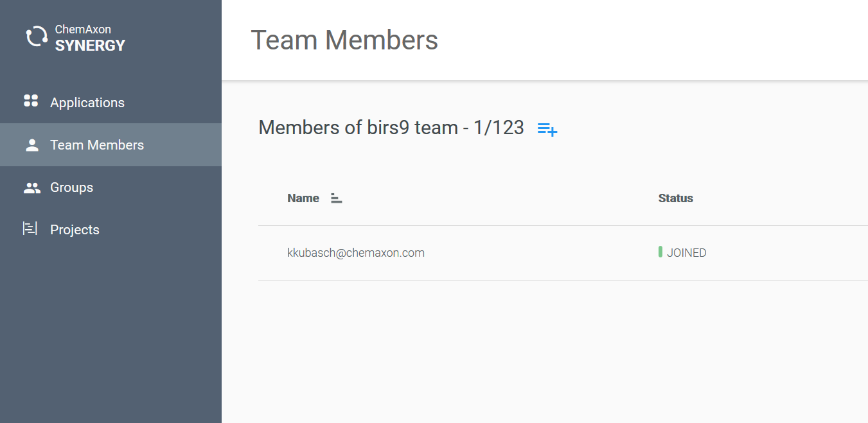868x423 pixels.
Task: Click the Name column sort icon
Action: [x=336, y=198]
